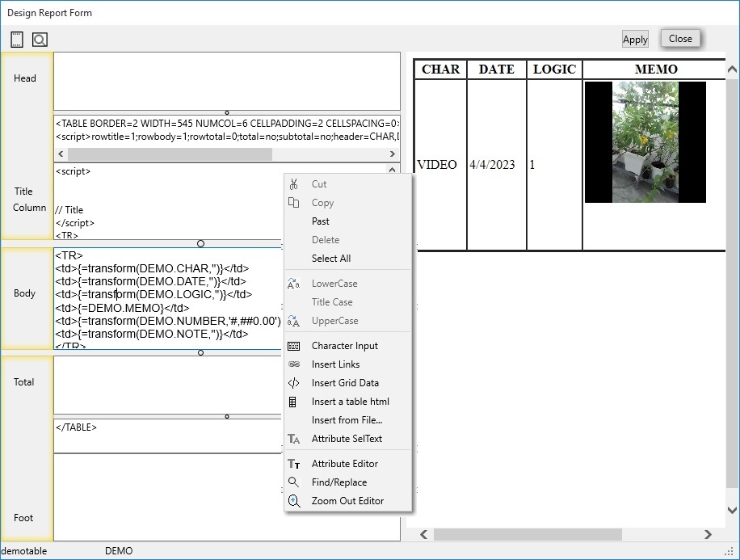Click inside the Head text editor area
This screenshot has height=560, width=740.
coord(226,80)
